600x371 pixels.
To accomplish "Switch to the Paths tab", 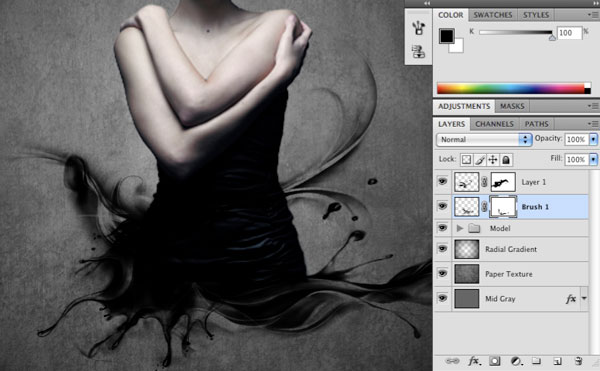I will (536, 124).
